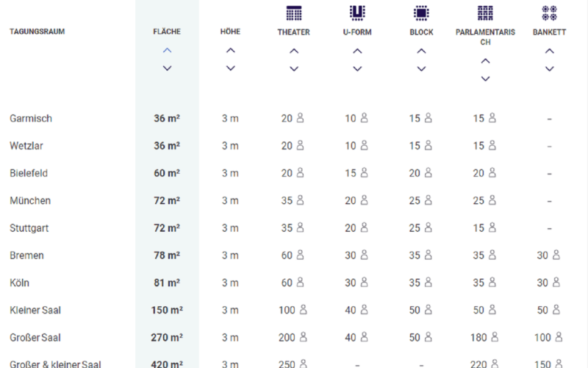Sort Fläche column descending
Image resolution: width=588 pixels, height=368 pixels.
168,68
